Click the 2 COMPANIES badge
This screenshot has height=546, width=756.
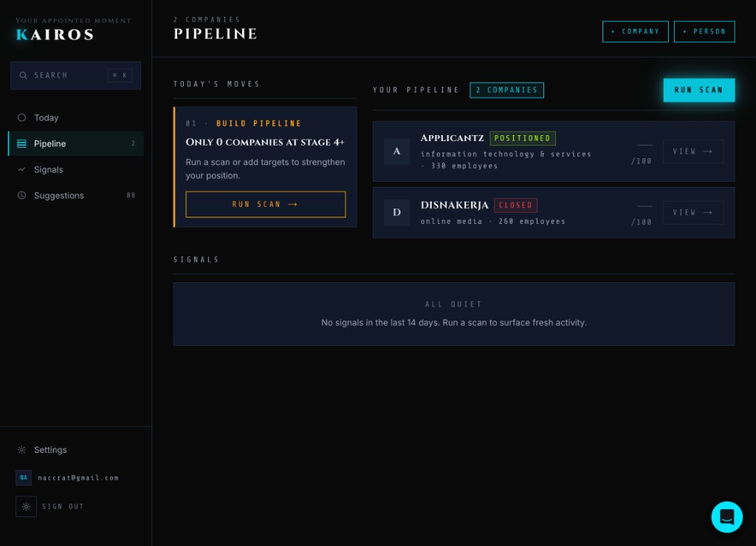tap(506, 90)
